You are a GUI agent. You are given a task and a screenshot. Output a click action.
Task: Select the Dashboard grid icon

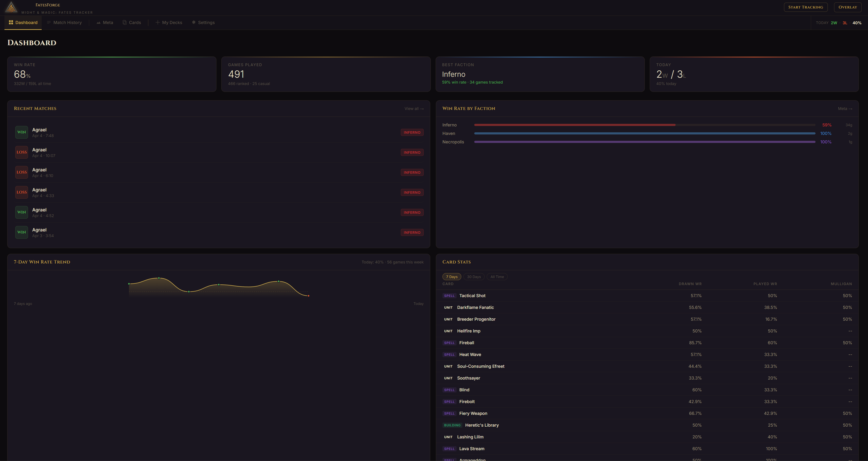click(x=11, y=22)
